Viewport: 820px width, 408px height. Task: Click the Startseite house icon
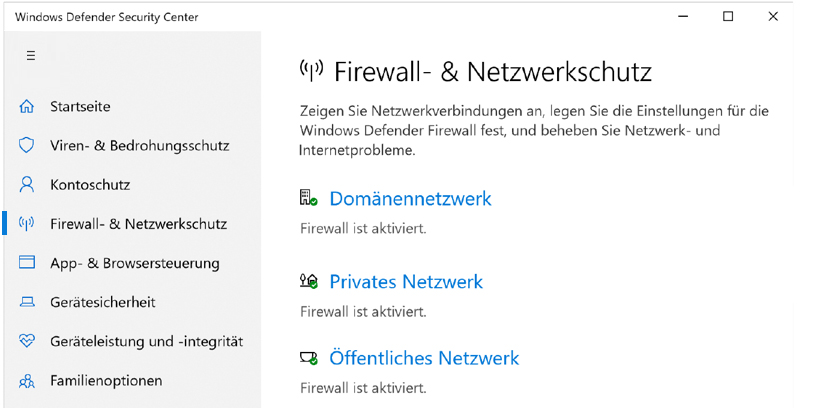pos(26,107)
